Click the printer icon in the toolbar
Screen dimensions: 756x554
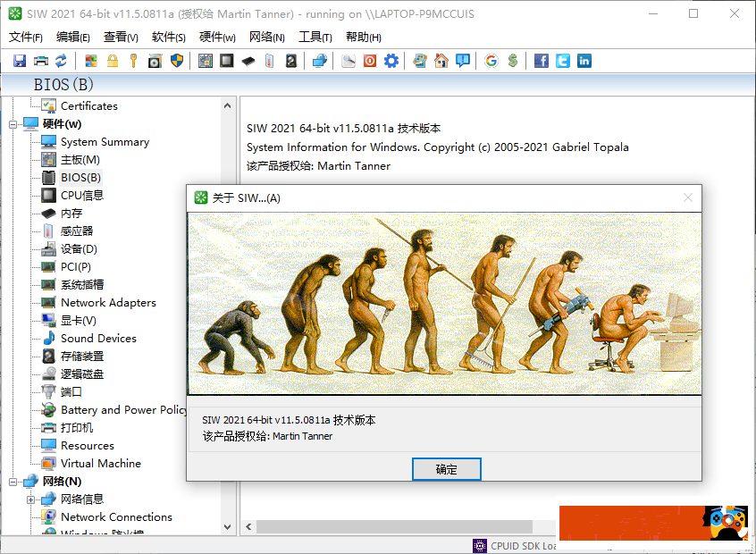coord(40,61)
